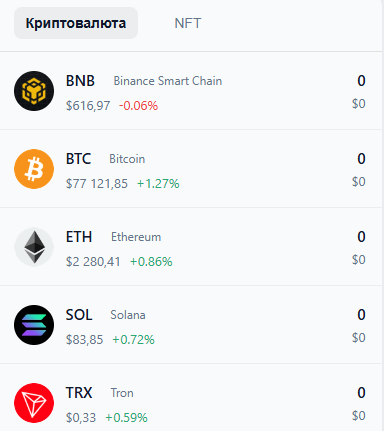Click the Tron +0.59% change value
The image size is (384, 431).
126,418
